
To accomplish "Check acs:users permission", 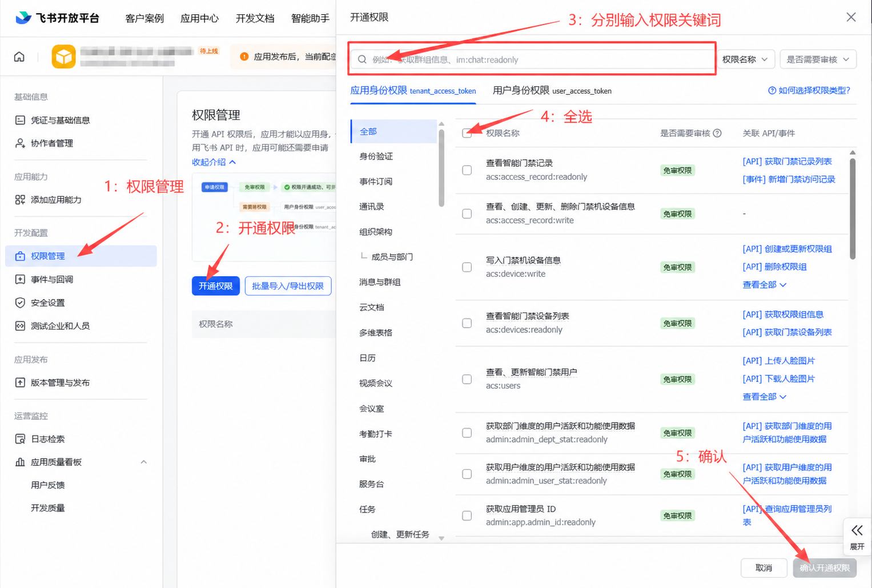I will tap(467, 379).
